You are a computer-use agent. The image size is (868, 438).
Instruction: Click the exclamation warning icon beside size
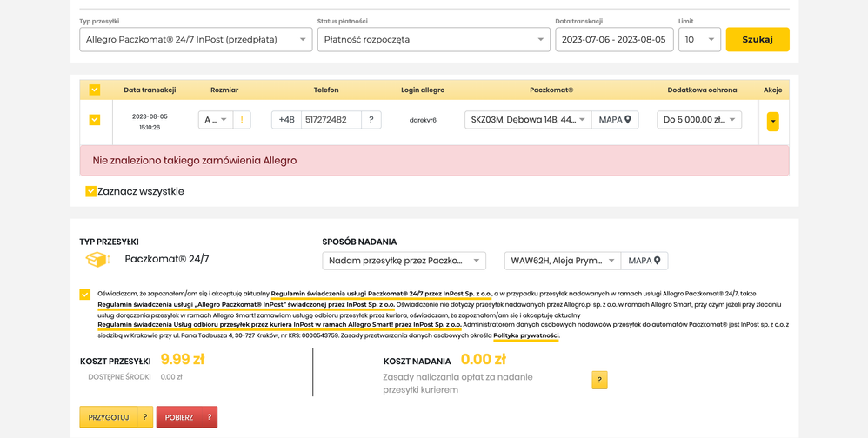pyautogui.click(x=242, y=119)
